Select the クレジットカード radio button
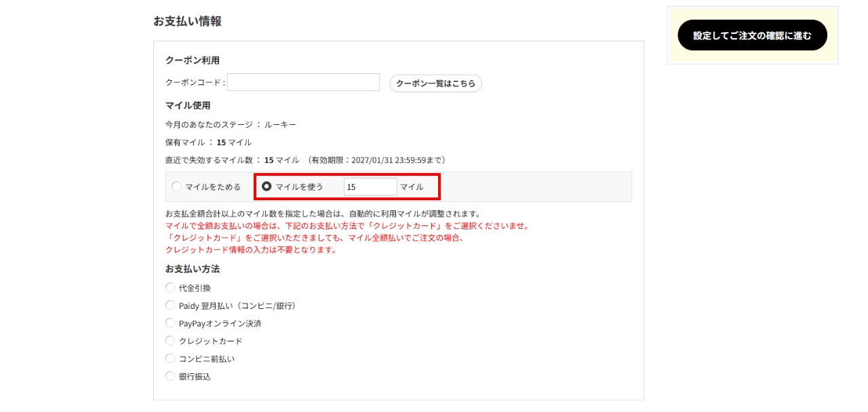This screenshot has width=868, height=412. pyautogui.click(x=170, y=341)
